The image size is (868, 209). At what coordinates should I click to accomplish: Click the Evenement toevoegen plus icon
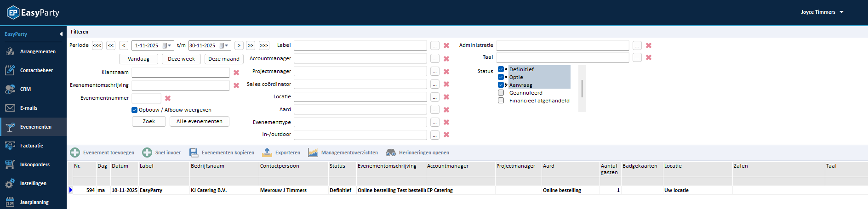coord(75,153)
